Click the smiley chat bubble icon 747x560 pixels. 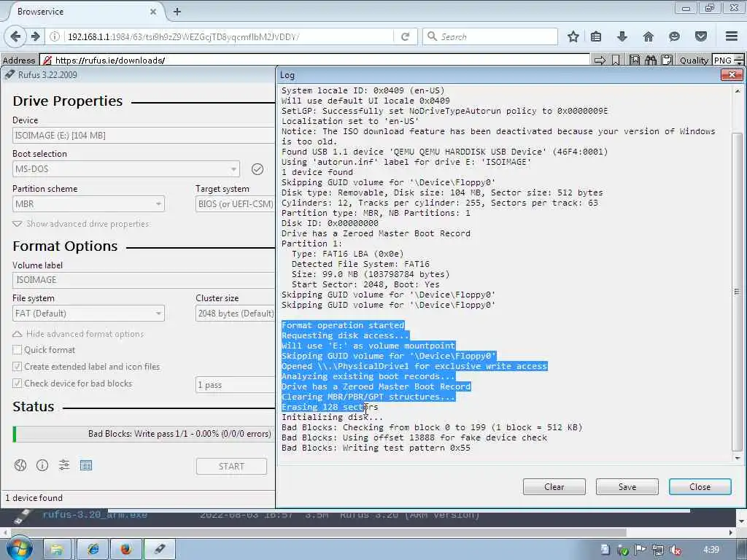(674, 36)
